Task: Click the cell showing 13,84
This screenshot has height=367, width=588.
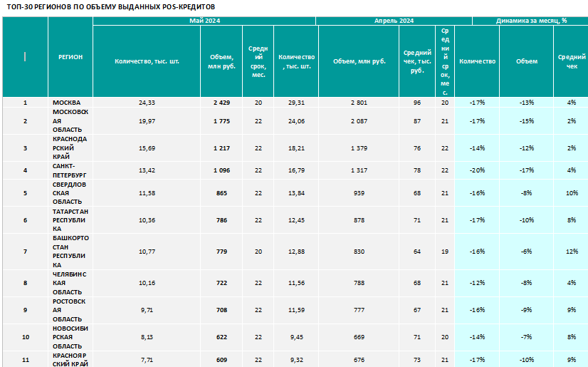Action: (296, 193)
